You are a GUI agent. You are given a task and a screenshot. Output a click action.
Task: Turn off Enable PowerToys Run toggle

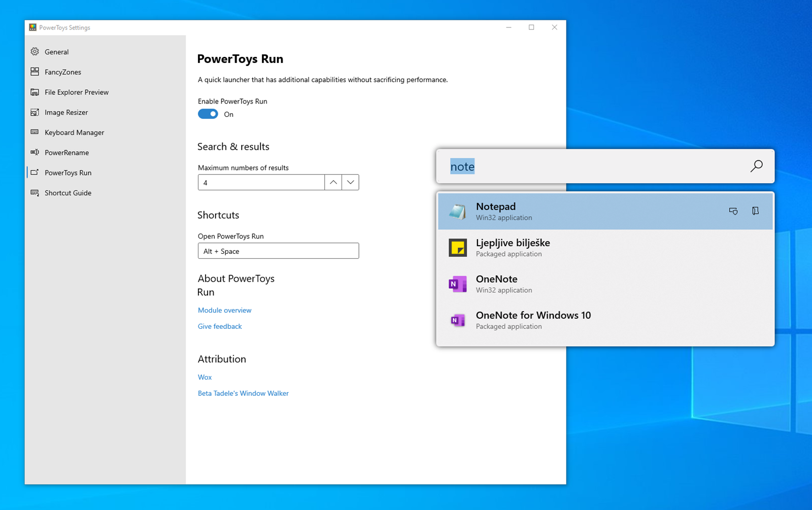(x=208, y=114)
